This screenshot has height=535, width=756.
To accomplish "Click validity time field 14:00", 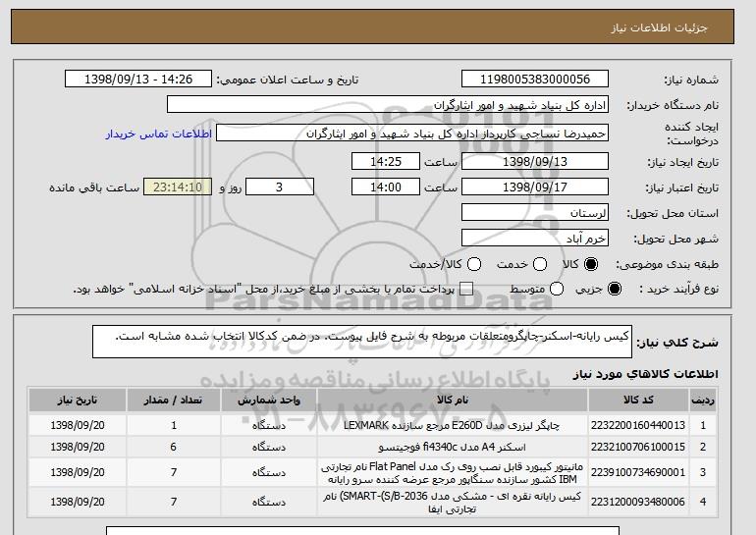I will click(x=386, y=187).
